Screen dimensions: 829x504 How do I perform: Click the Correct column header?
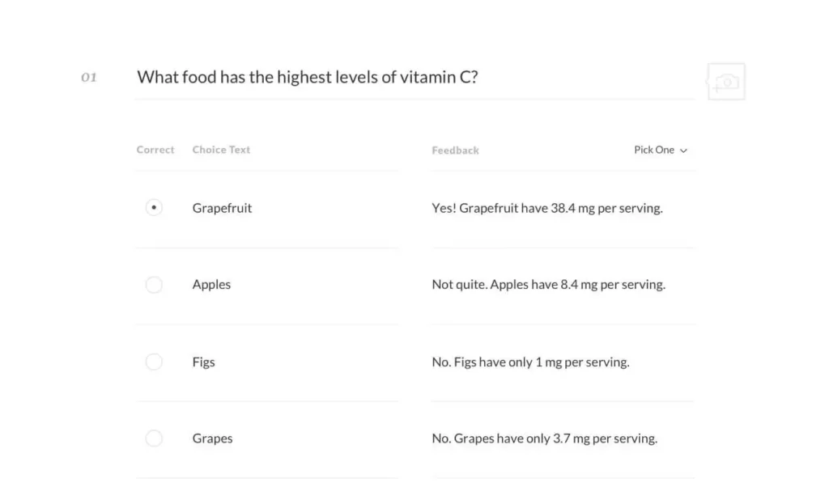tap(155, 150)
